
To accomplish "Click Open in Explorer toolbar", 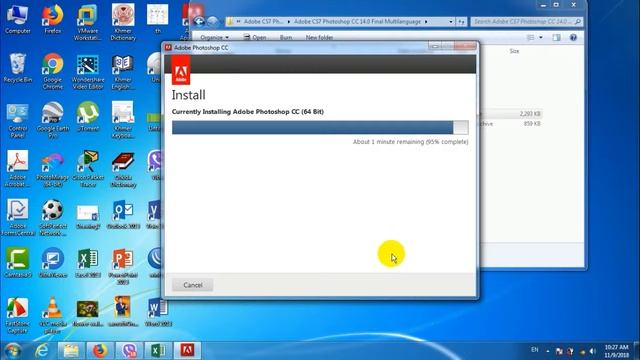I will coord(255,38).
